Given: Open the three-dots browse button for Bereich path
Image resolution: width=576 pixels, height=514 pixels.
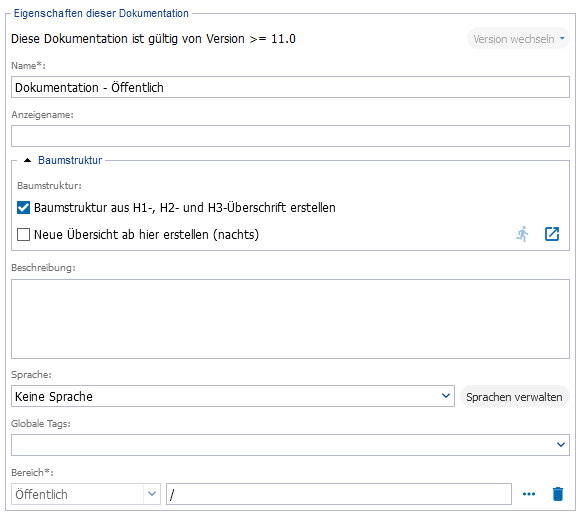Looking at the screenshot, I should 529,494.
